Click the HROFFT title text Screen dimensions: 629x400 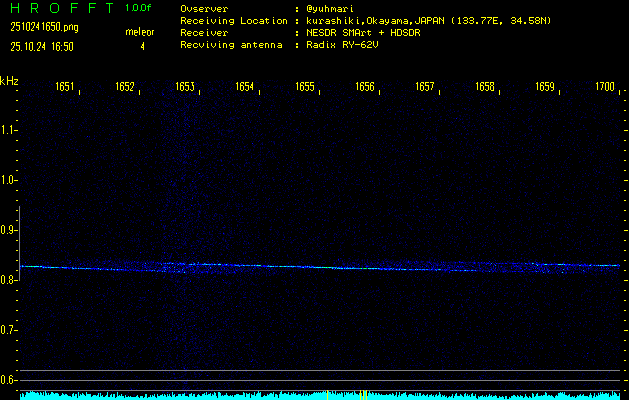[x=60, y=8]
